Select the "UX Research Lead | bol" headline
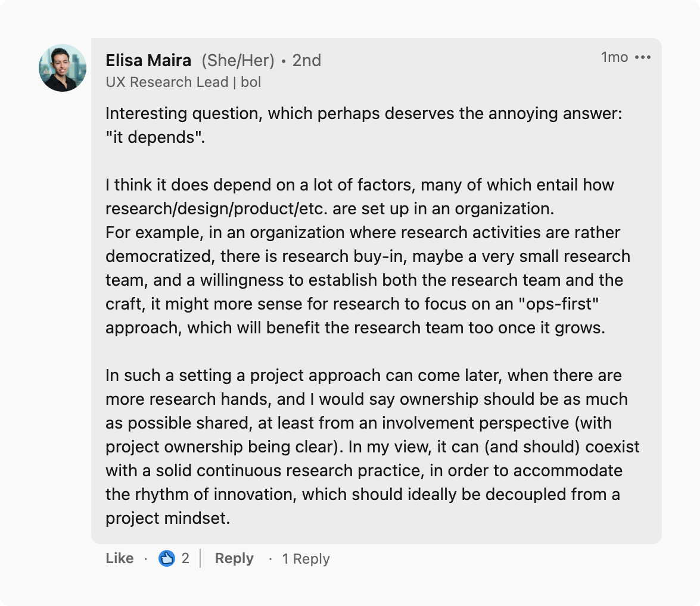The image size is (700, 606). coord(183,82)
